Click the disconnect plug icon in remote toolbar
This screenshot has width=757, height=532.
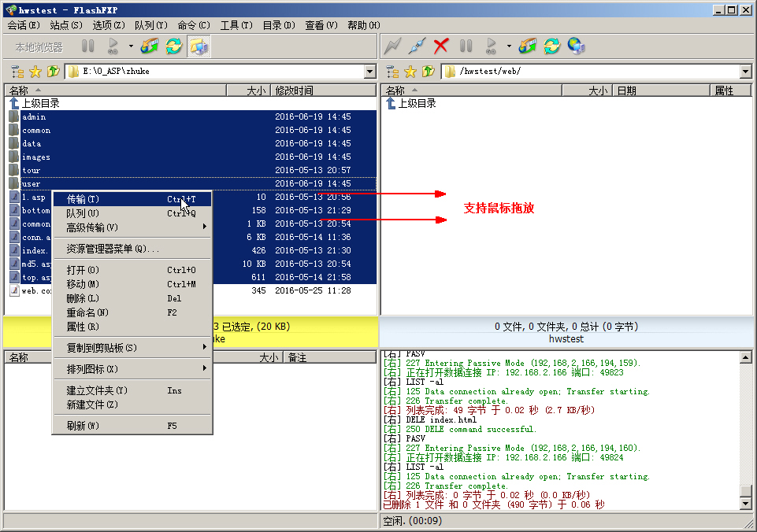pos(417,46)
